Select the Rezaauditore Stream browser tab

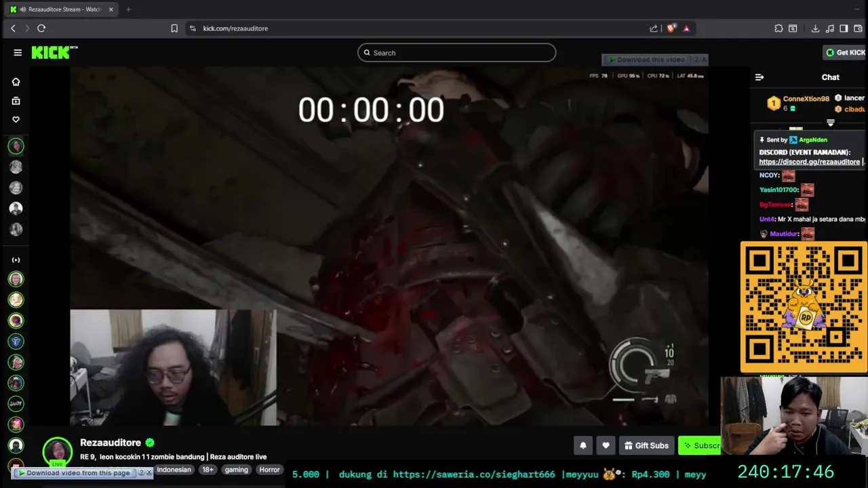pos(61,9)
